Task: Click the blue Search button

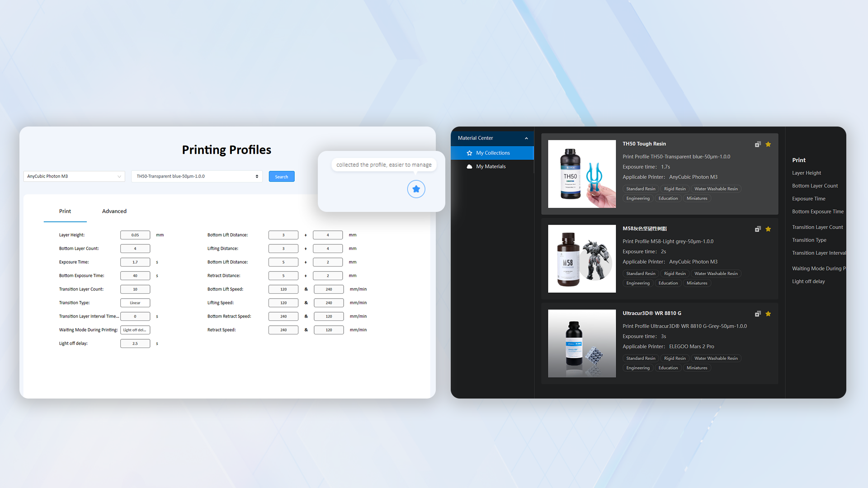Action: 282,176
